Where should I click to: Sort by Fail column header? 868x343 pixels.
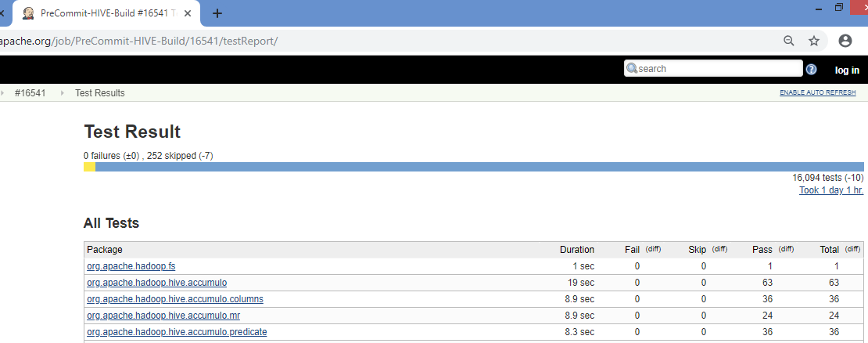click(632, 249)
